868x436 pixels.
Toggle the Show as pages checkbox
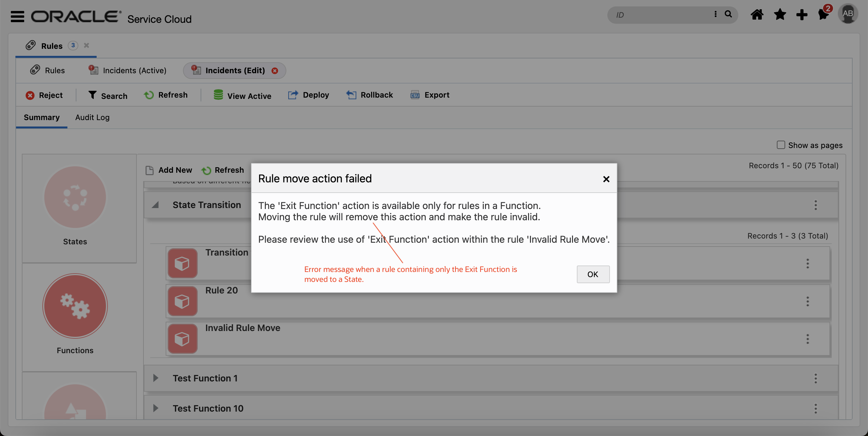(780, 144)
